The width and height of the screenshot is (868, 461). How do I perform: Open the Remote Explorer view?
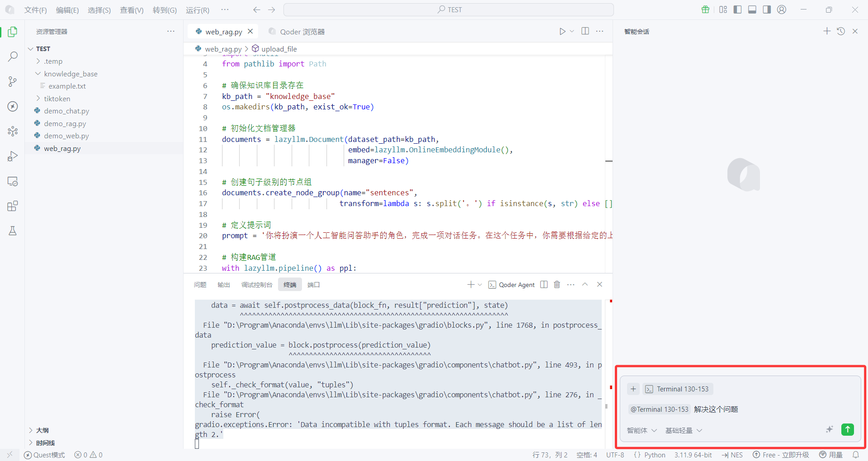click(x=13, y=181)
